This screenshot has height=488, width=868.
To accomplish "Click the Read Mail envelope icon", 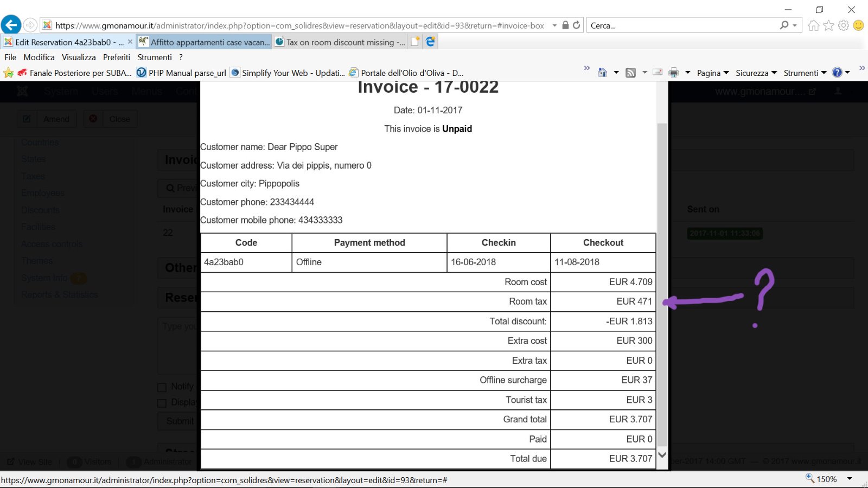I will (x=658, y=73).
